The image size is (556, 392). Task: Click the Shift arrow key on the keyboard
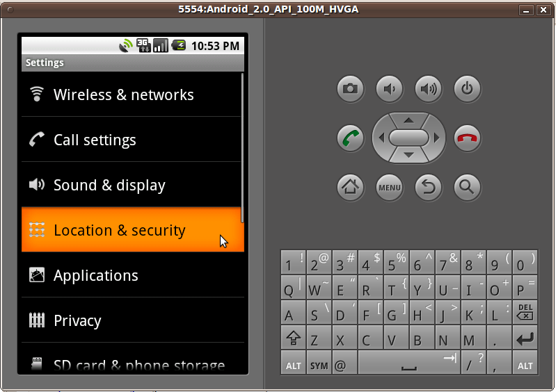tap(293, 338)
